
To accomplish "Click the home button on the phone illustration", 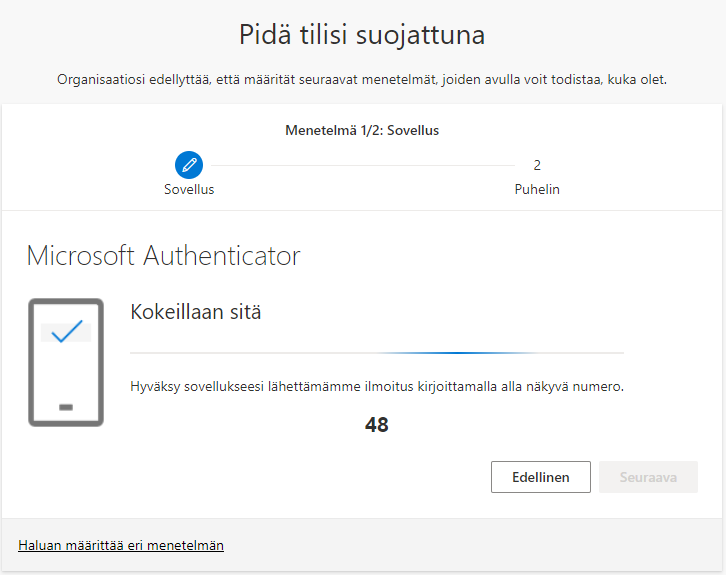I will [66, 407].
